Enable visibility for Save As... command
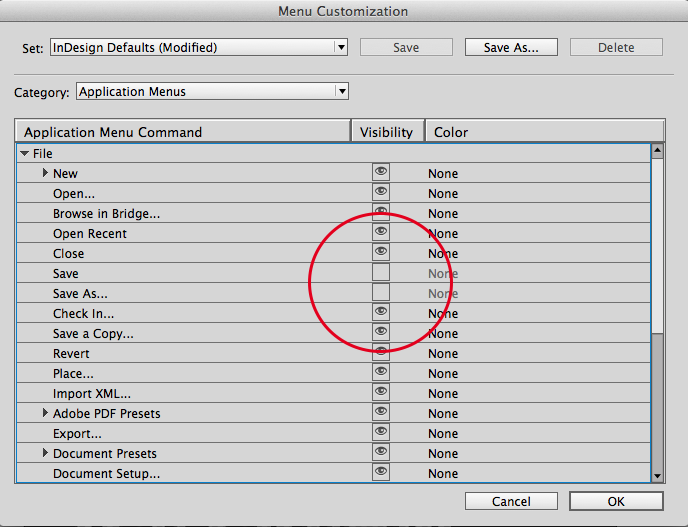This screenshot has width=688, height=527. [381, 293]
